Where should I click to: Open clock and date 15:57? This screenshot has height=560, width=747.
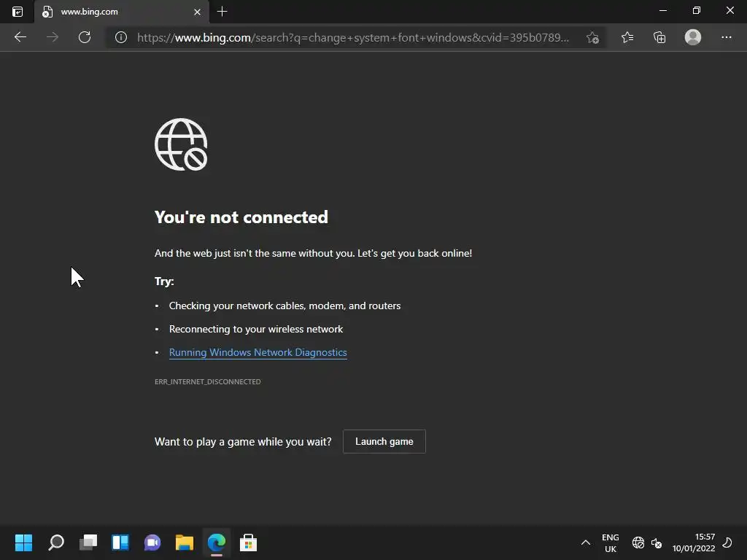coord(694,542)
